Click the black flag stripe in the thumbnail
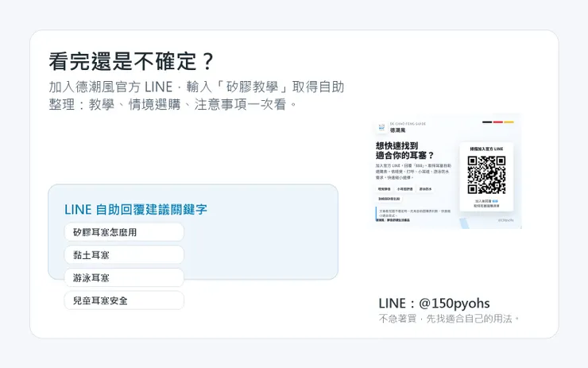The height and width of the screenshot is (368, 588). [487, 122]
